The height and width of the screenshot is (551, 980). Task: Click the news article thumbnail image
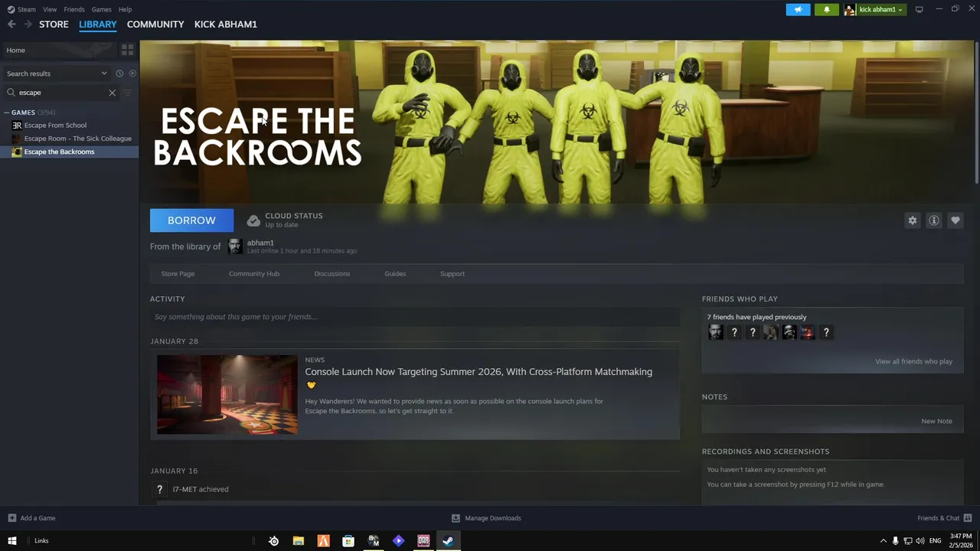(227, 395)
